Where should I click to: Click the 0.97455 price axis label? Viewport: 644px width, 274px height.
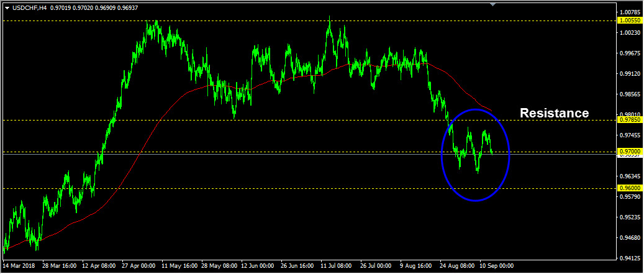point(630,135)
